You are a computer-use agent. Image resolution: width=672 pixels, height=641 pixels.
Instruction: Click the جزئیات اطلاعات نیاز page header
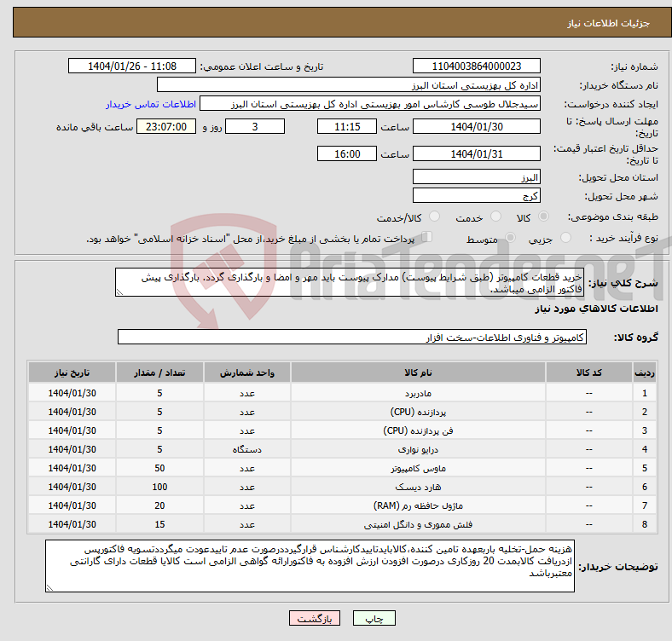608,23
